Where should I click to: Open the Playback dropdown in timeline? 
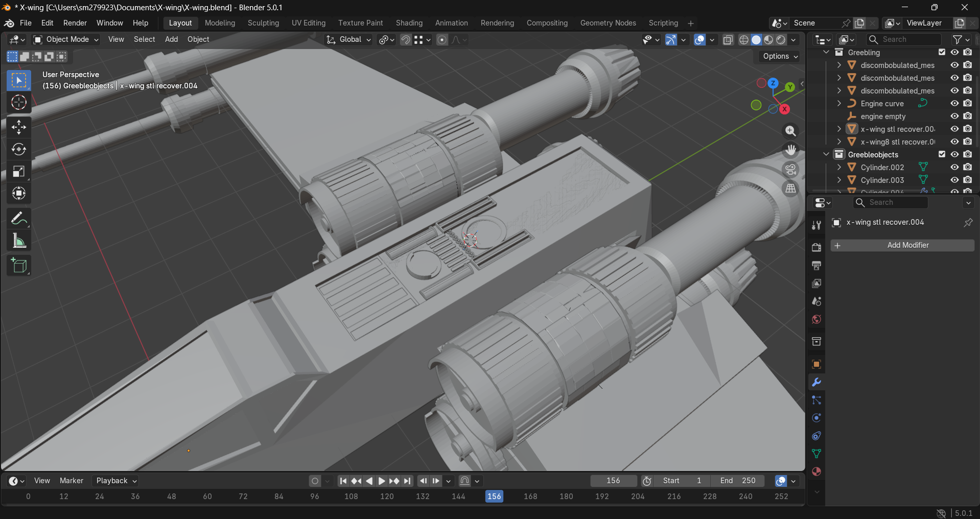tap(116, 481)
